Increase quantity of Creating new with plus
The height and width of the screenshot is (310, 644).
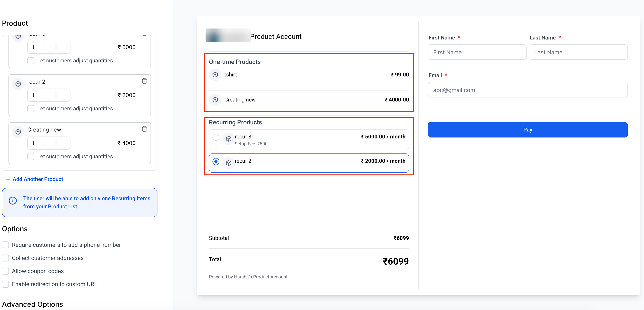coord(62,143)
